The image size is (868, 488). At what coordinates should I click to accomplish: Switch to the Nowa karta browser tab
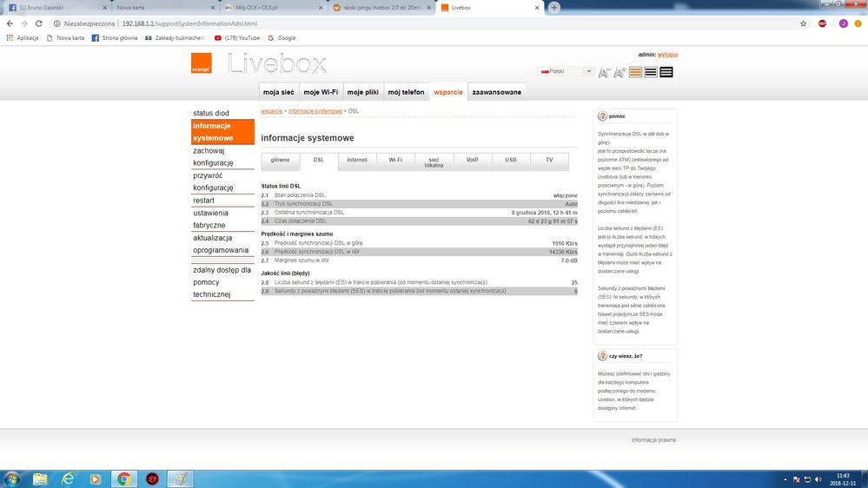[x=164, y=8]
